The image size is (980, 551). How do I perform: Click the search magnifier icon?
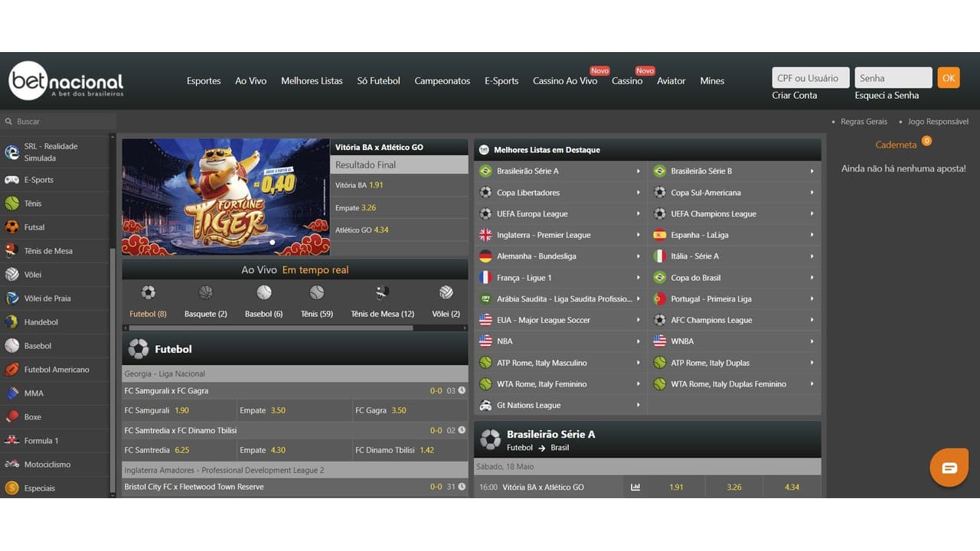[x=9, y=122]
